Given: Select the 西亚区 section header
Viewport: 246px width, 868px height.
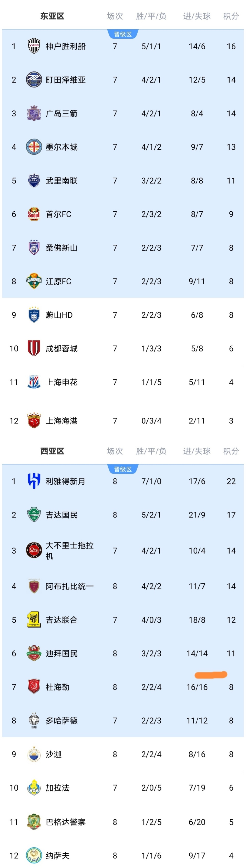Looking at the screenshot, I should pos(52,451).
